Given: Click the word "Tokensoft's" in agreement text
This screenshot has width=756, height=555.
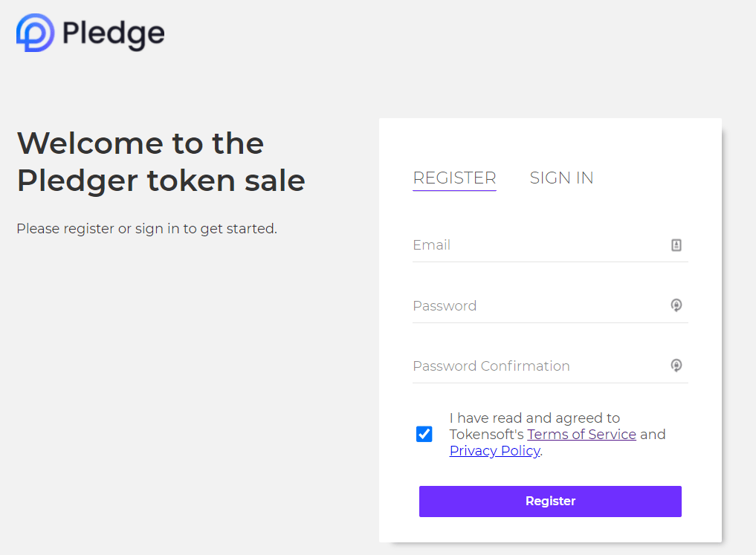Looking at the screenshot, I should pyautogui.click(x=487, y=435).
